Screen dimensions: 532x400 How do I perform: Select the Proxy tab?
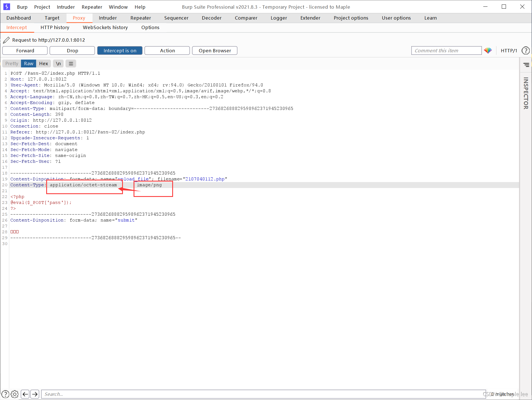tap(79, 18)
